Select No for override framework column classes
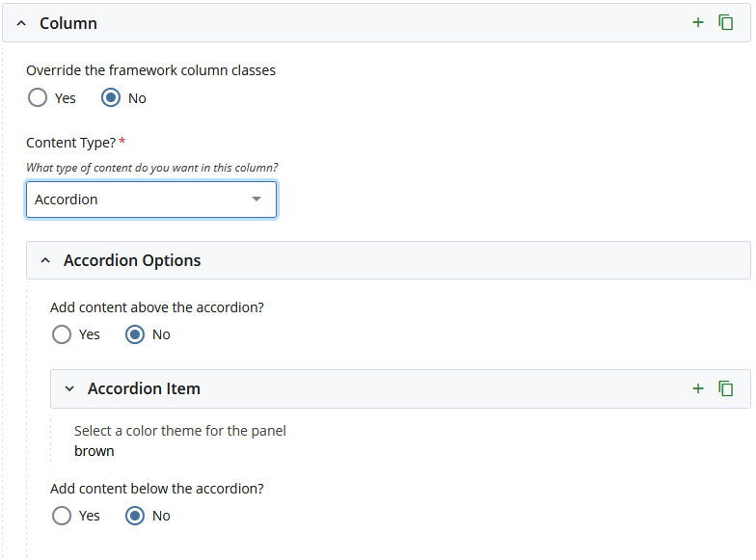 111,97
